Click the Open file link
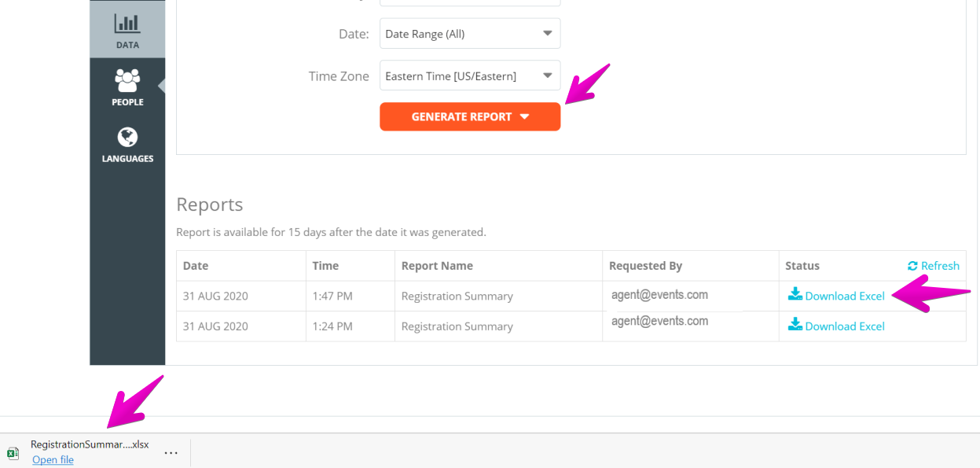The width and height of the screenshot is (980, 468). (x=53, y=460)
